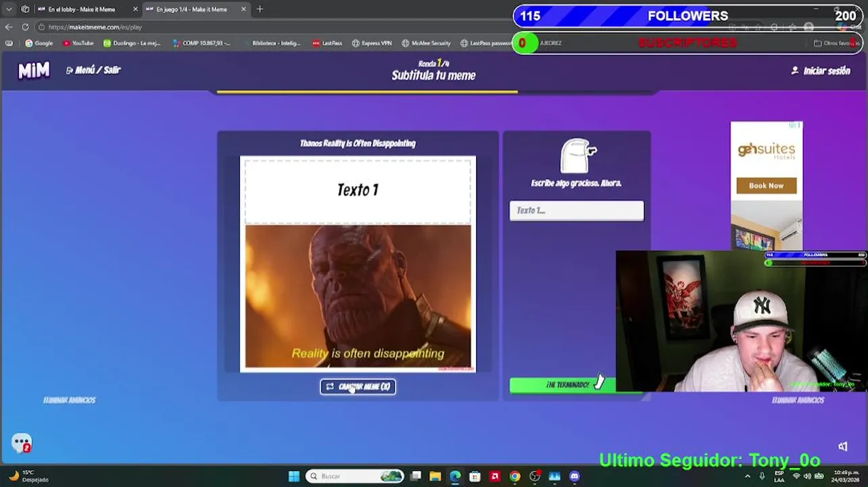This screenshot has width=868, height=487.
Task: Open McAfee Security bookmark
Action: [x=426, y=43]
